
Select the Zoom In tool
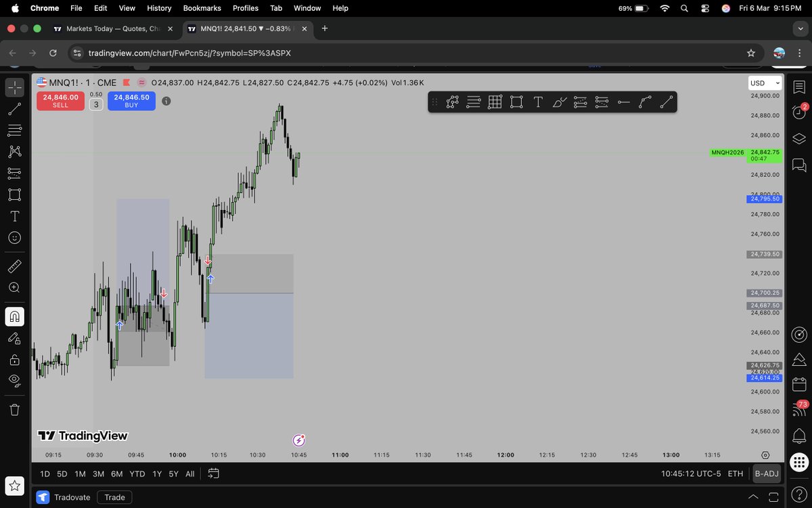pos(14,288)
